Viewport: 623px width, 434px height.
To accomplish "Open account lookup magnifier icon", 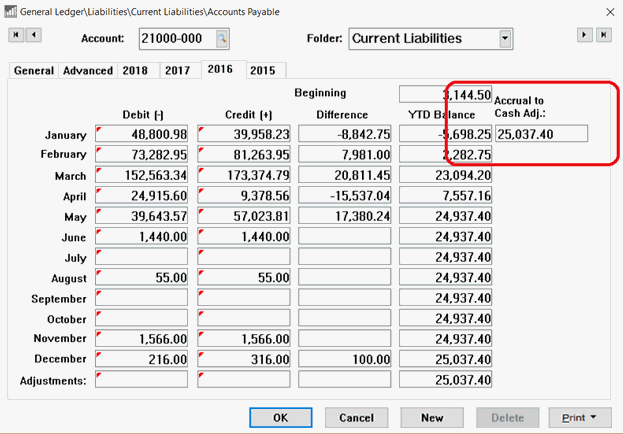I will click(222, 39).
